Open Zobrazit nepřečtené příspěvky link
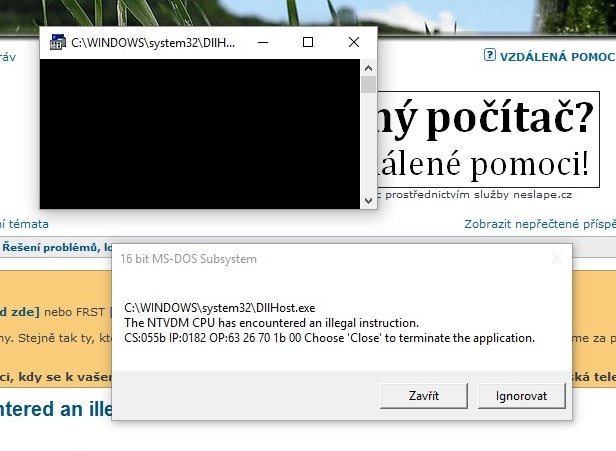Screen dimensions: 616x451 tap(540, 224)
